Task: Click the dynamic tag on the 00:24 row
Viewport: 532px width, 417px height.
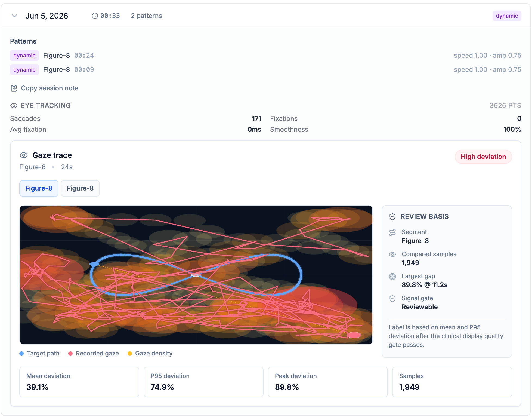Action: click(x=24, y=56)
